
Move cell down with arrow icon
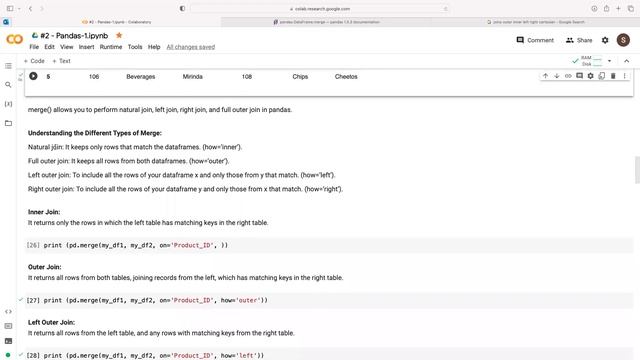(557, 76)
